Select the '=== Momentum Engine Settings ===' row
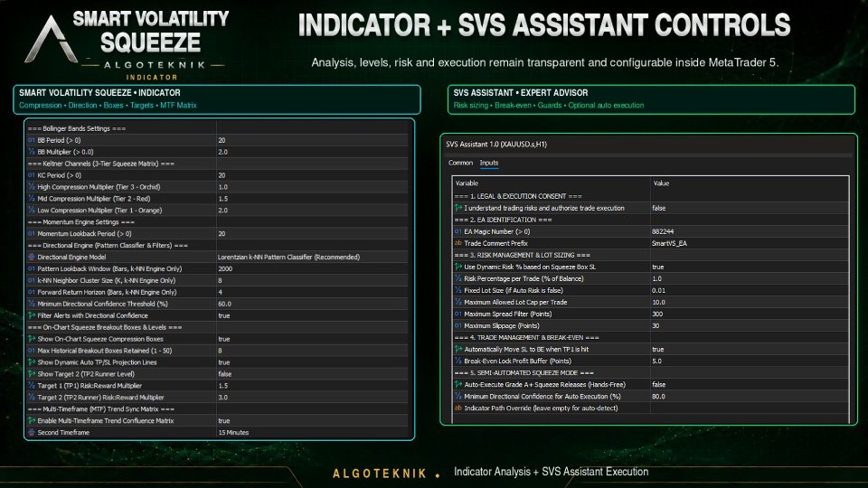The height and width of the screenshot is (488, 868). (x=218, y=222)
